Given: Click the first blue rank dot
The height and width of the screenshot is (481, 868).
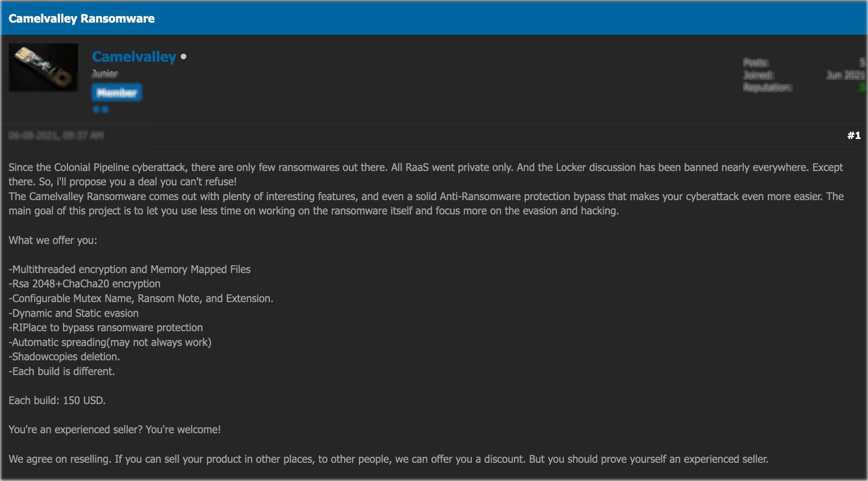Looking at the screenshot, I should (96, 109).
